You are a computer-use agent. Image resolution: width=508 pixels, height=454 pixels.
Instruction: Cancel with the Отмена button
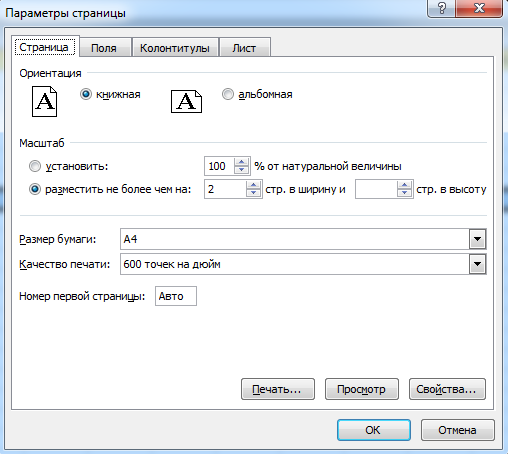tap(457, 430)
